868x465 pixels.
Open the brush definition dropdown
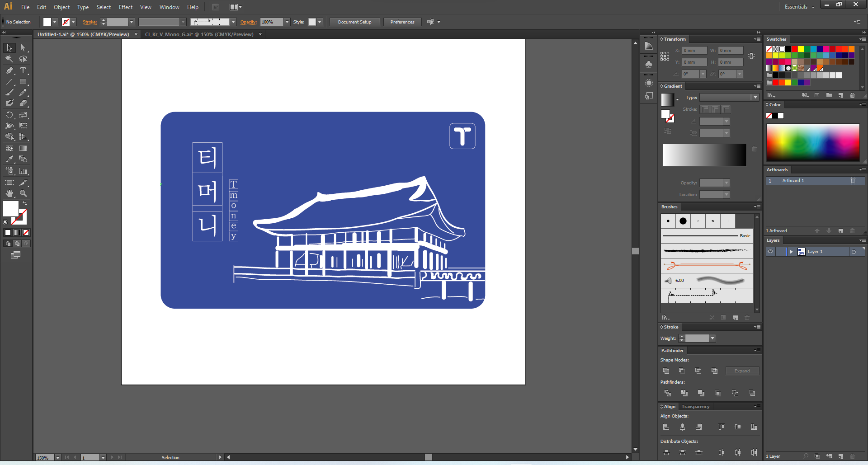click(x=233, y=22)
